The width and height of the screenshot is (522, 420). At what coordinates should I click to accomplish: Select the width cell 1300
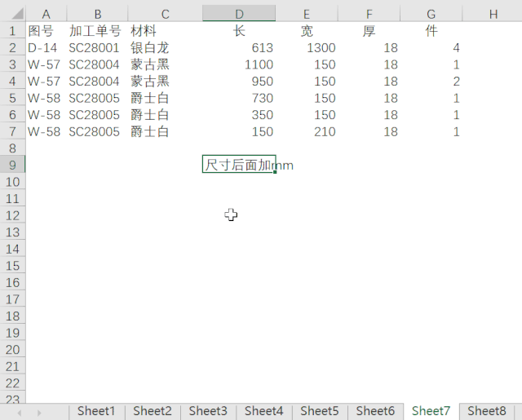pos(307,47)
